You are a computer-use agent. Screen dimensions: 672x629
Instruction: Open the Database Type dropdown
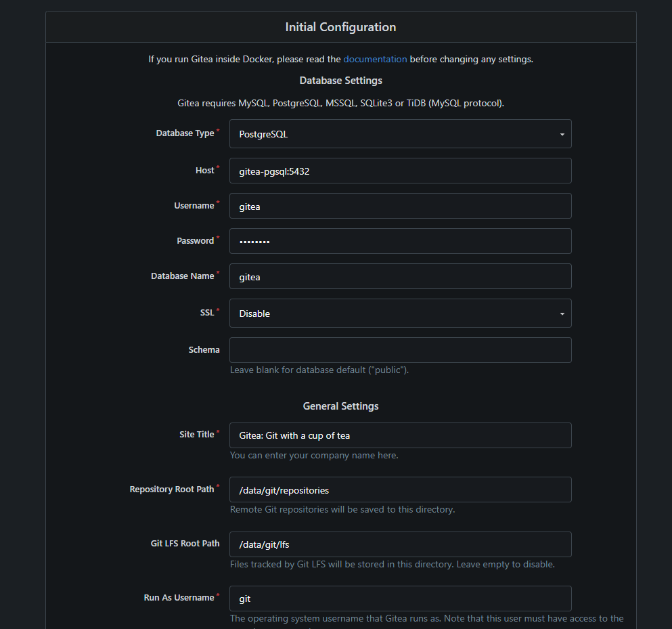click(400, 134)
